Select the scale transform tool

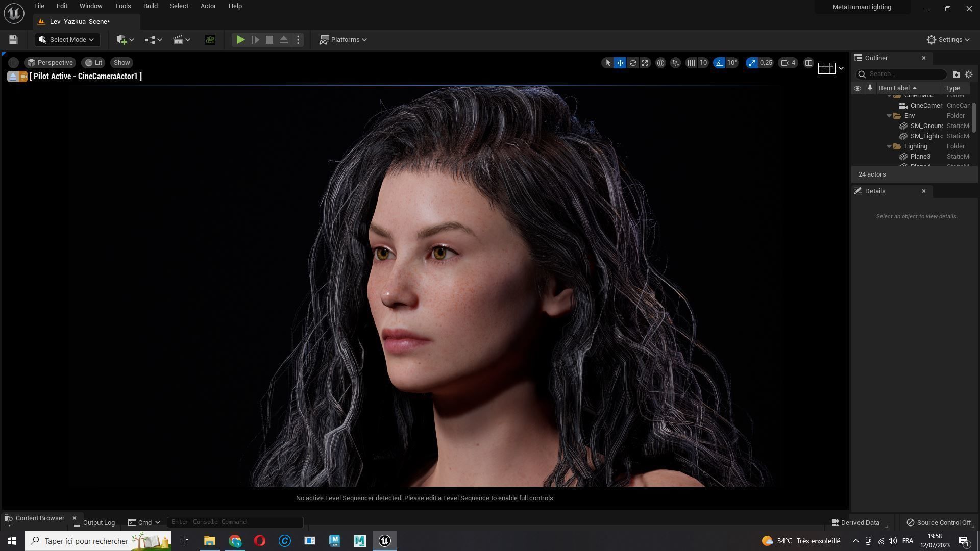click(x=645, y=63)
